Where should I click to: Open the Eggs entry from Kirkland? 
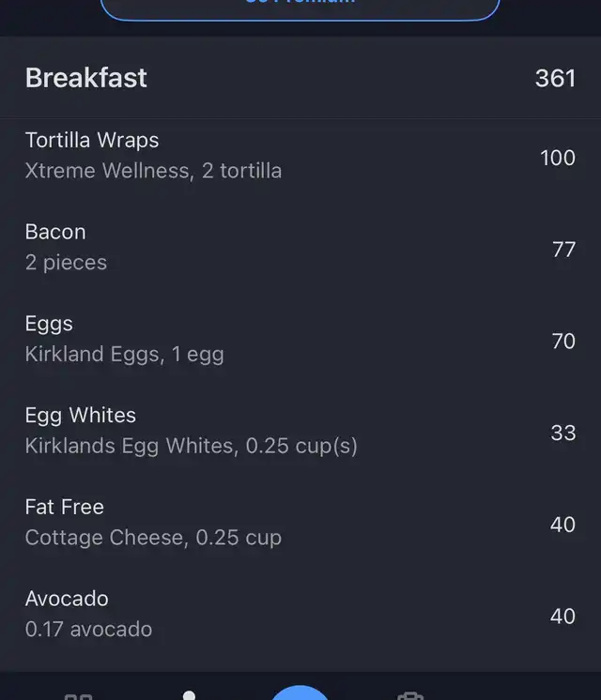49,325
